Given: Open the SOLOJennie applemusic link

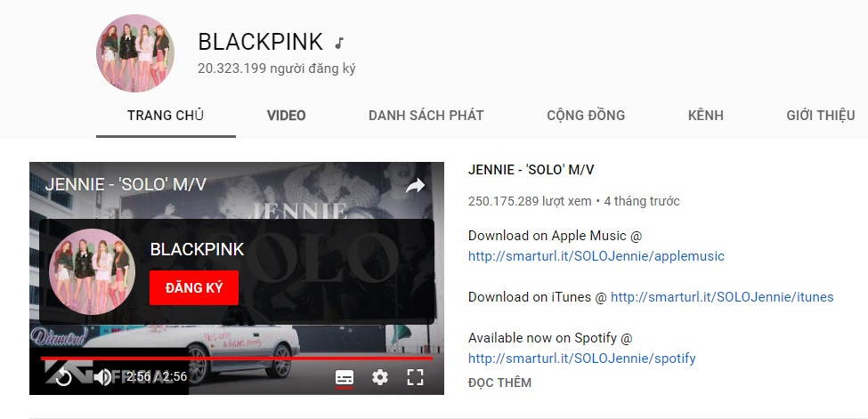Looking at the screenshot, I should coord(596,256).
